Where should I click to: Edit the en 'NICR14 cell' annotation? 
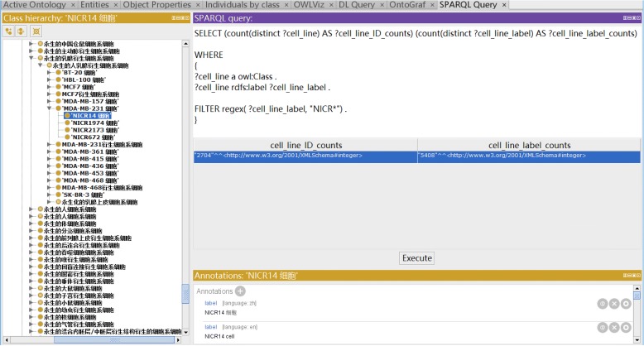tap(627, 327)
